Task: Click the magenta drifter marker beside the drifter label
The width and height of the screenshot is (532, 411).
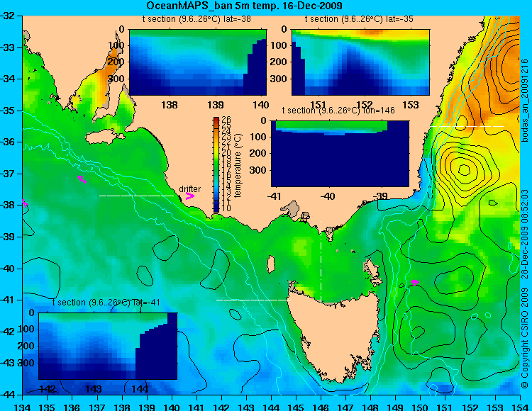Action: pyautogui.click(x=190, y=196)
